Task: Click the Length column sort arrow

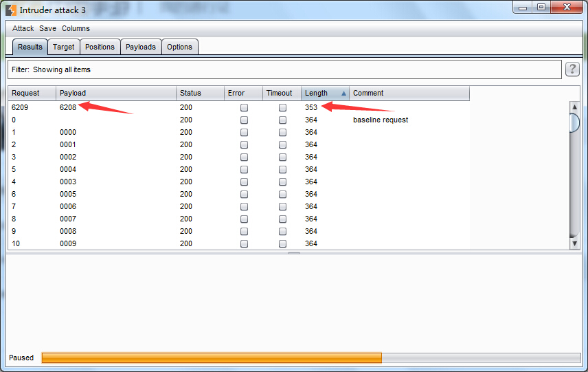Action: 343,94
